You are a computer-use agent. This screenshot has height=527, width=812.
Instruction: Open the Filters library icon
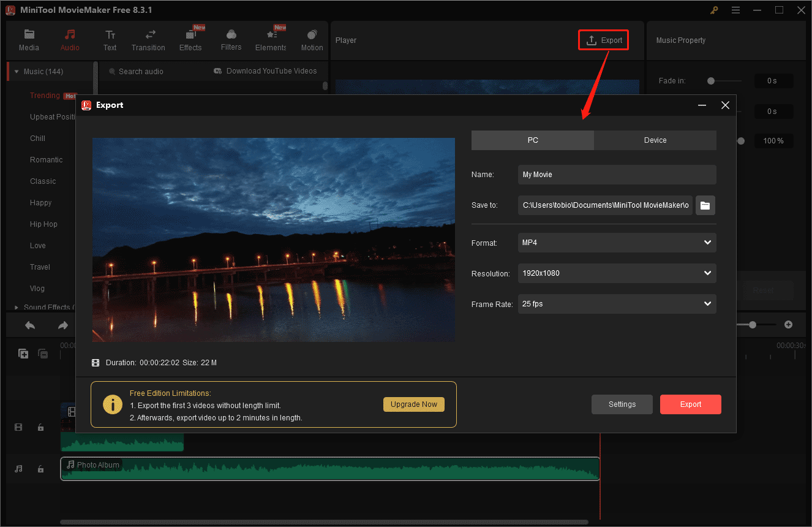231,35
